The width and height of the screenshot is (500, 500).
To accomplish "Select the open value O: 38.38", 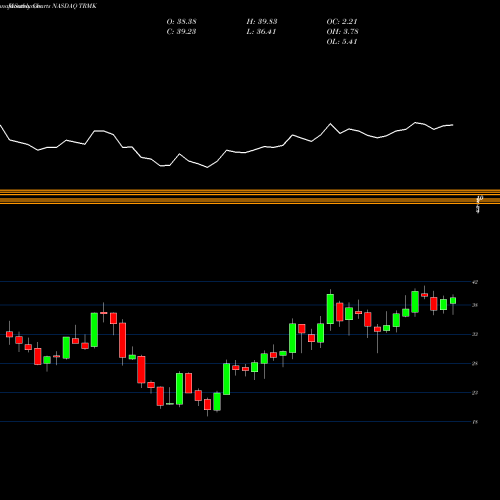I will pos(181,22).
